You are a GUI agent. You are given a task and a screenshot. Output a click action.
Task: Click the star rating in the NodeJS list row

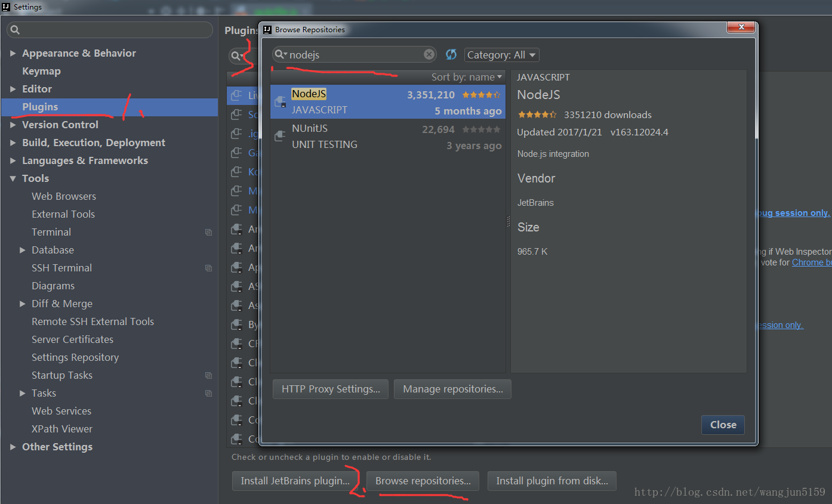[482, 94]
